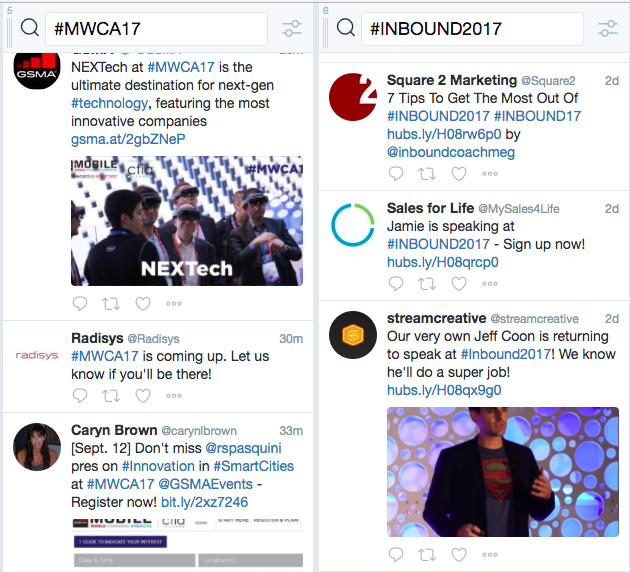Reply to streamcreative tweet
Viewport: 630px width, 572px height.
coord(396,554)
